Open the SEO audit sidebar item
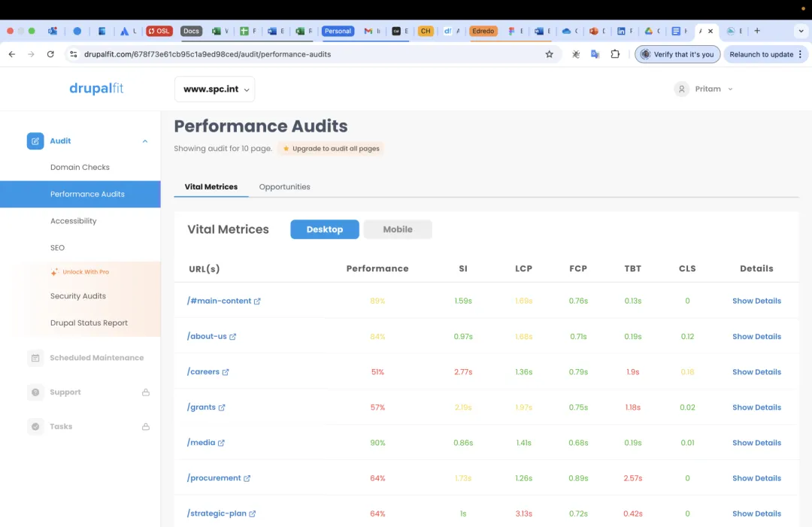812x527 pixels. (x=57, y=247)
